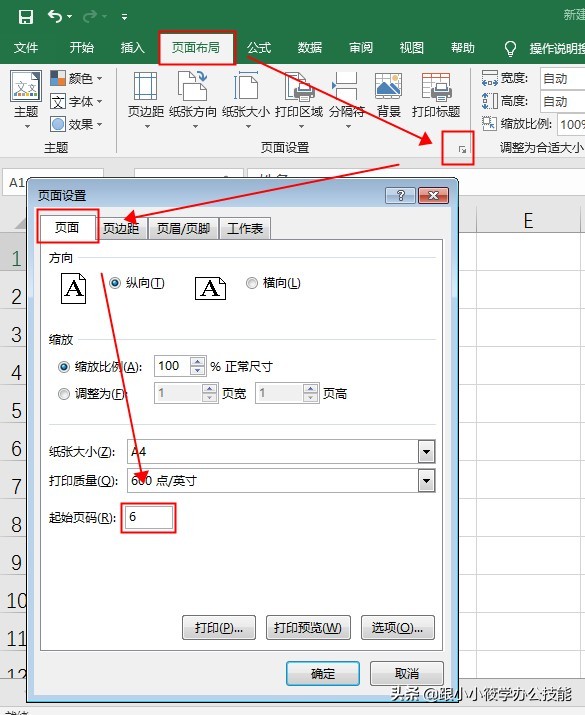Click the Redo arrow icon
Viewport: 585px width, 715px height.
pos(90,16)
